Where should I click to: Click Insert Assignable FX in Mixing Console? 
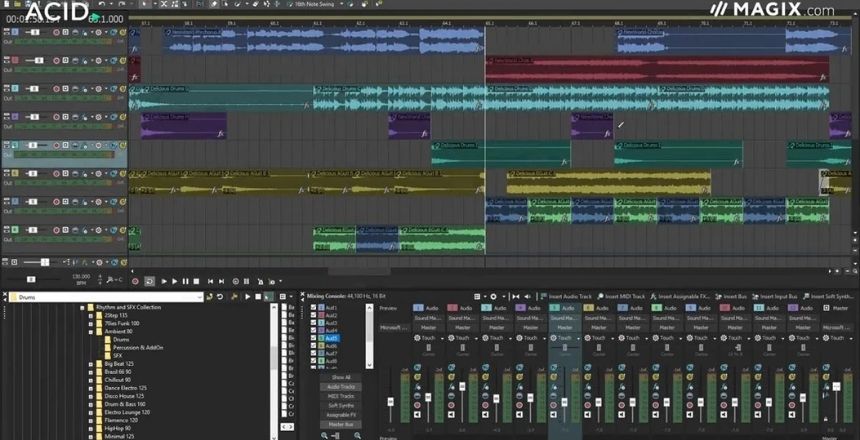[681, 297]
